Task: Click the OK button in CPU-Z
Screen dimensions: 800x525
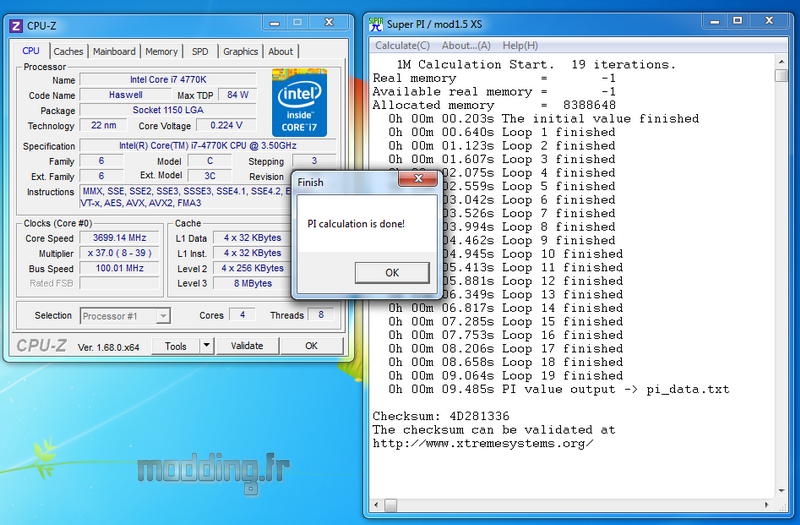Action: point(311,346)
